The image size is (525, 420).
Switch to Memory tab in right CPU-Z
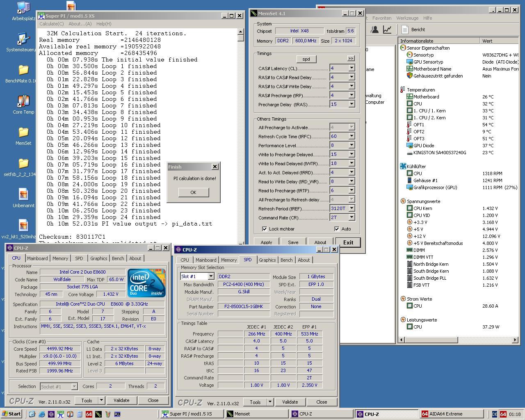tap(229, 260)
